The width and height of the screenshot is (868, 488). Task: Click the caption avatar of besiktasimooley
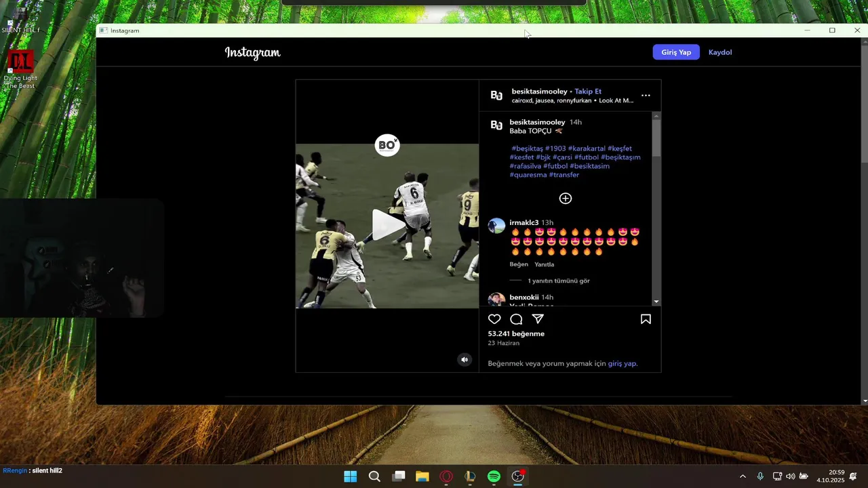(x=496, y=125)
